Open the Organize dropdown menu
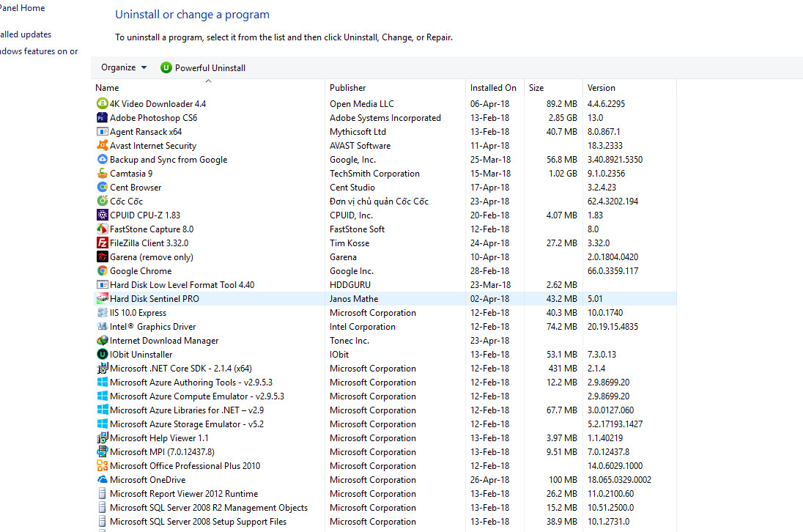803x532 pixels. click(123, 67)
